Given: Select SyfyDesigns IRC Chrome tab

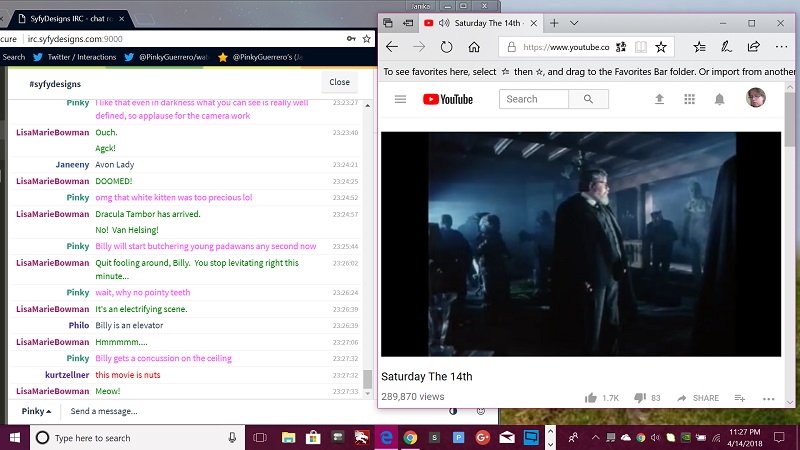Looking at the screenshot, I should coord(70,19).
